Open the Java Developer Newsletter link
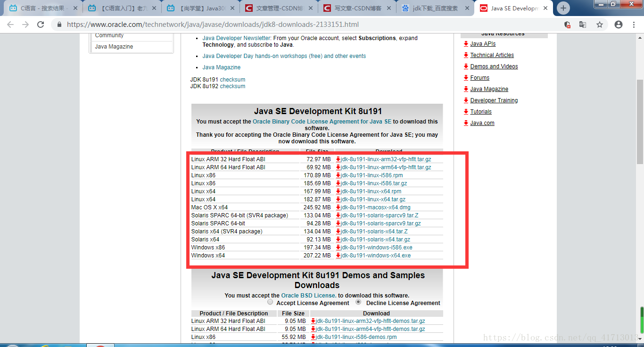 pos(237,38)
